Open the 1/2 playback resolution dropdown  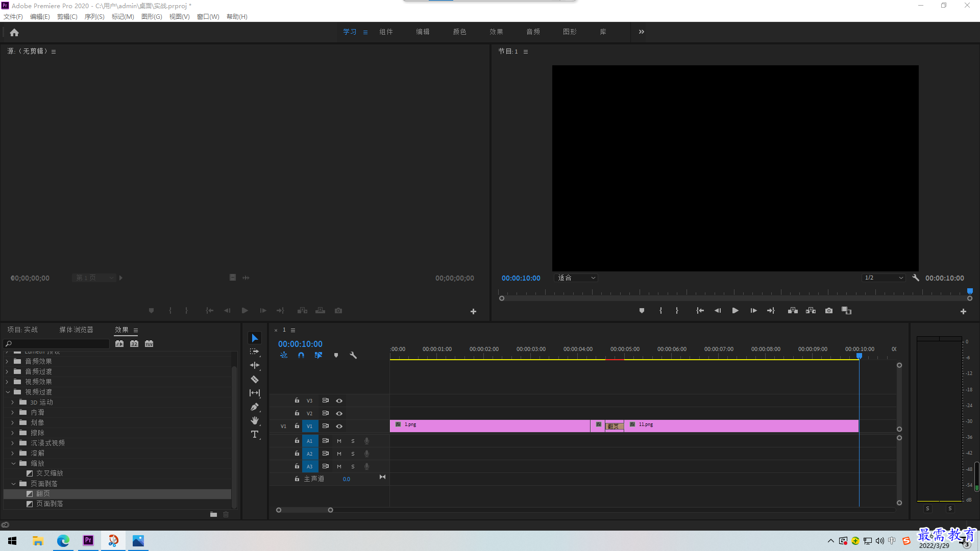pyautogui.click(x=884, y=278)
